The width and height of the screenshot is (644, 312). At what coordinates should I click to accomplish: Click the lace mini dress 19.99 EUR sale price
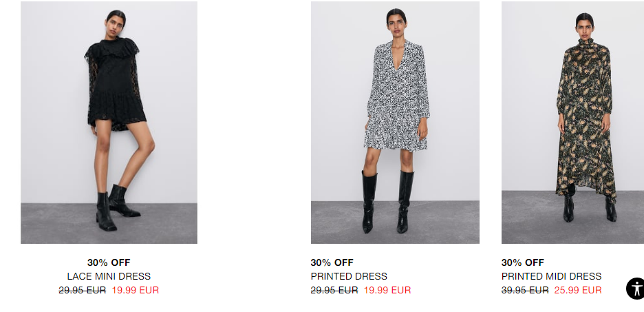click(x=135, y=290)
